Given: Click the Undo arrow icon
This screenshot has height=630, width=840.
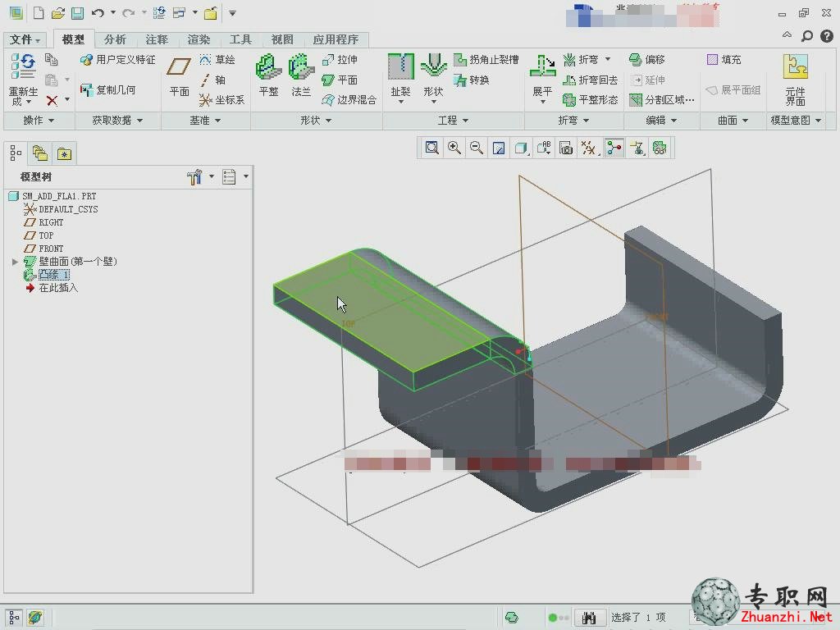Looking at the screenshot, I should tap(98, 13).
